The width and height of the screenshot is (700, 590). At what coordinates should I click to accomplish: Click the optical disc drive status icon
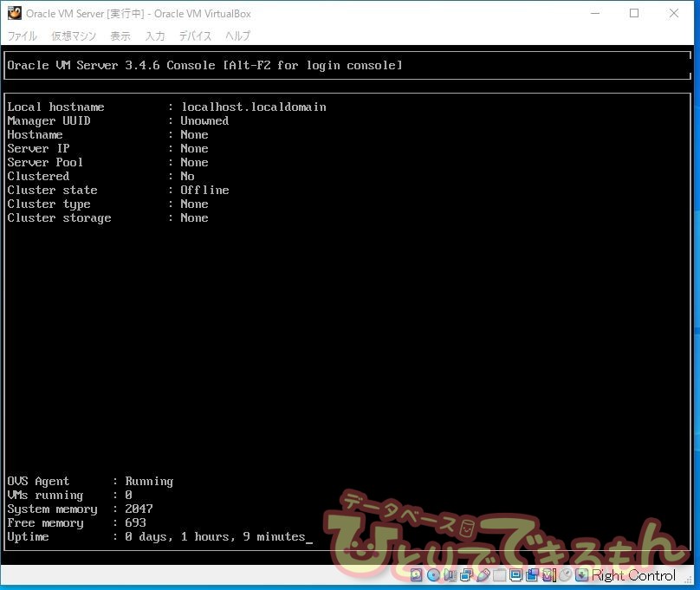point(434,575)
